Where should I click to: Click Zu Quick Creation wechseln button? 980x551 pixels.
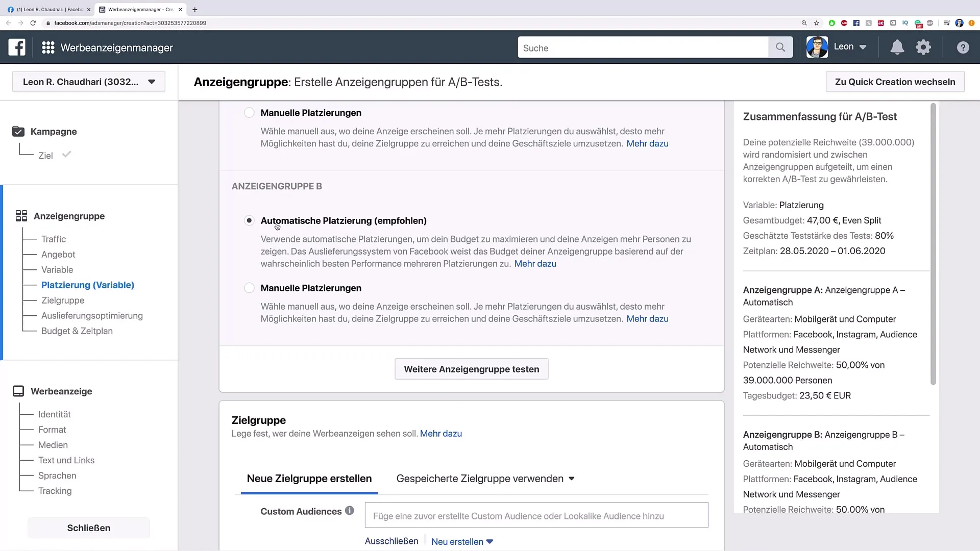(x=895, y=82)
